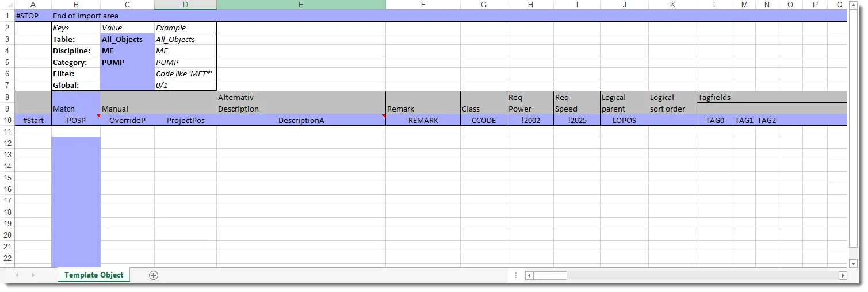This screenshot has width=868, height=292.
Task: Click the #STOP cell
Action: (x=33, y=16)
